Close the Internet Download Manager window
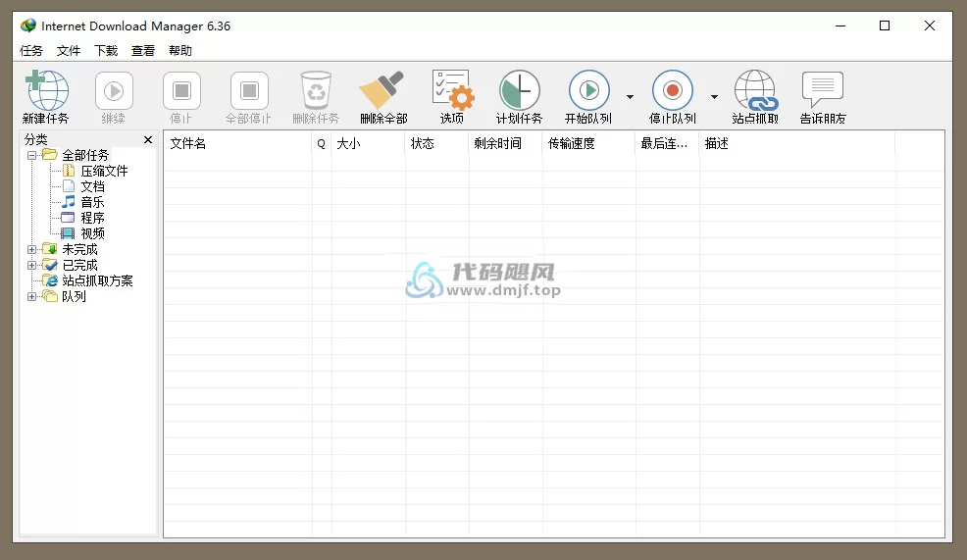The width and height of the screenshot is (967, 560). click(x=930, y=25)
